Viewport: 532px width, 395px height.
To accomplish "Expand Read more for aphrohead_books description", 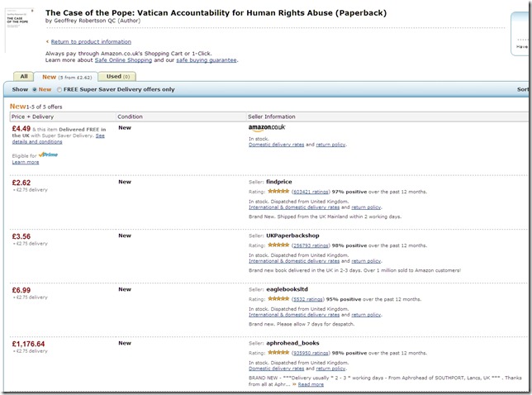I will (311, 384).
